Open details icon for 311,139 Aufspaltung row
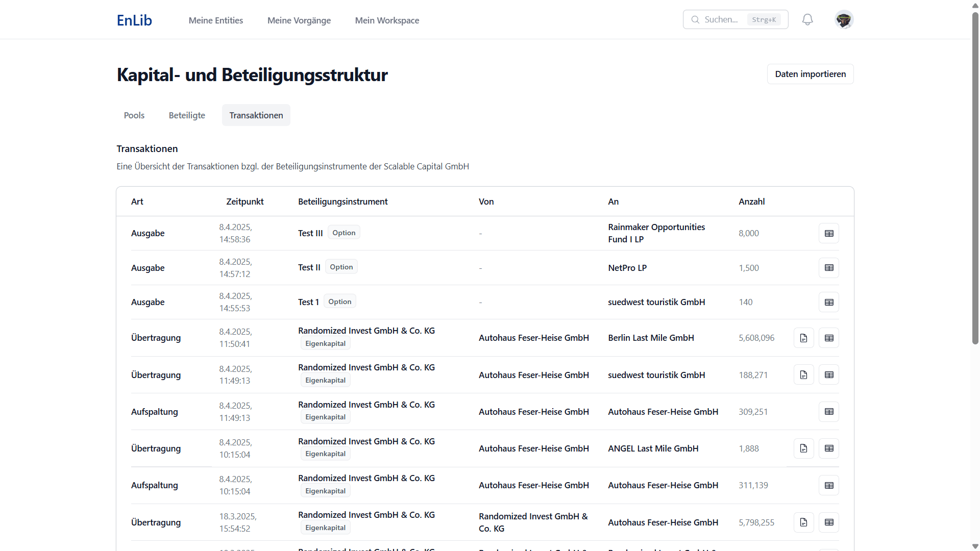 (x=829, y=485)
